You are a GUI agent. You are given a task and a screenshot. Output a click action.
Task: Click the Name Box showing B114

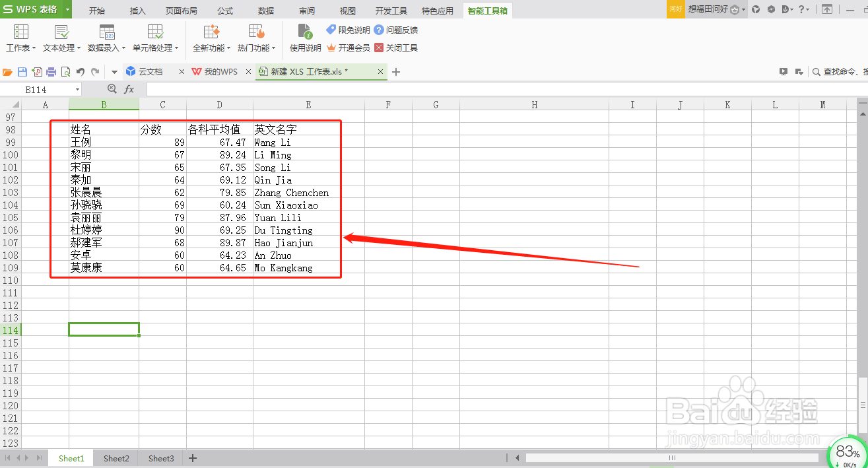pyautogui.click(x=36, y=89)
